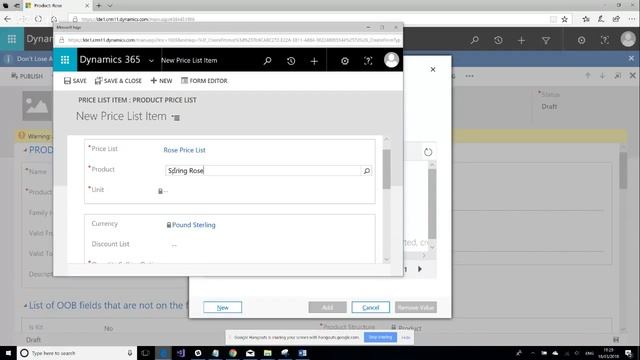
Task: Refresh the browser page
Action: point(38,19)
